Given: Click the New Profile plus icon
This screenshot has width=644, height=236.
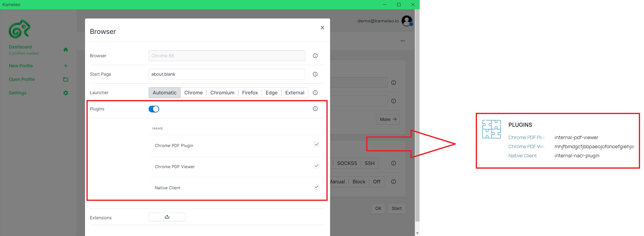Looking at the screenshot, I should [66, 66].
